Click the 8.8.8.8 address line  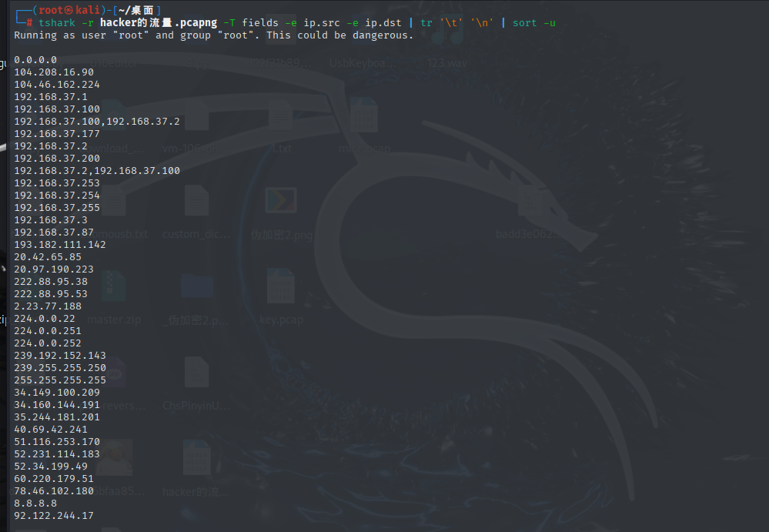click(x=35, y=503)
